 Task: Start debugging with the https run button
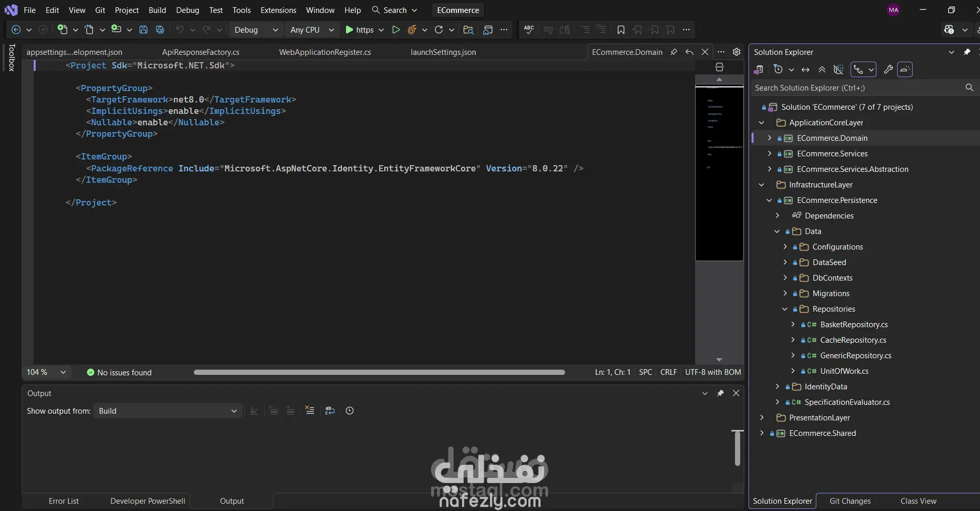coord(359,30)
